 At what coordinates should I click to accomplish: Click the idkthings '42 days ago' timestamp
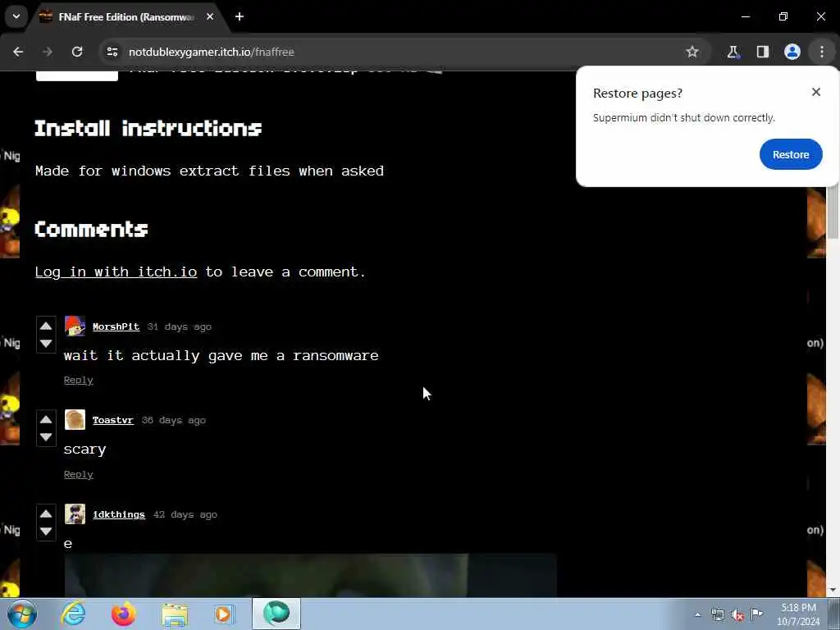click(x=185, y=515)
